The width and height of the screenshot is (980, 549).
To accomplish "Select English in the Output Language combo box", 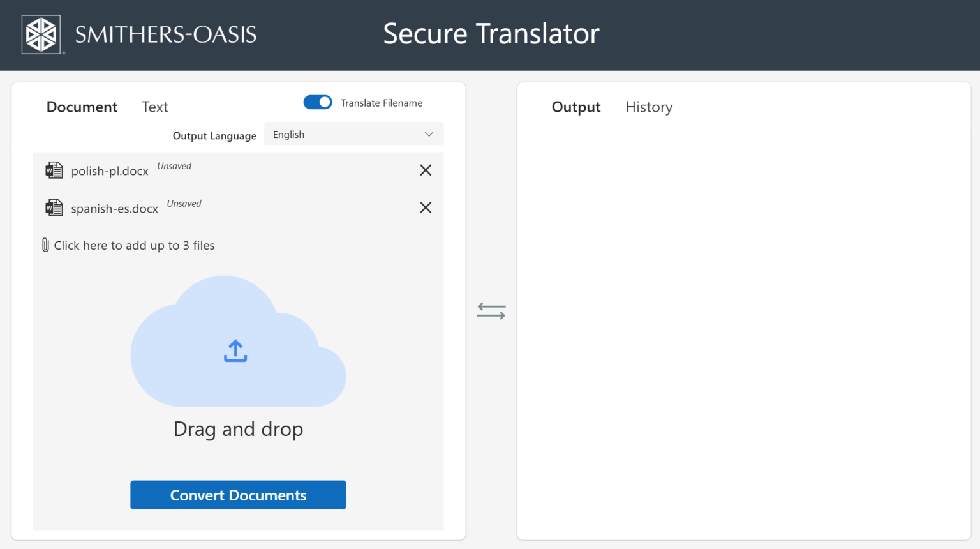I will pyautogui.click(x=353, y=134).
